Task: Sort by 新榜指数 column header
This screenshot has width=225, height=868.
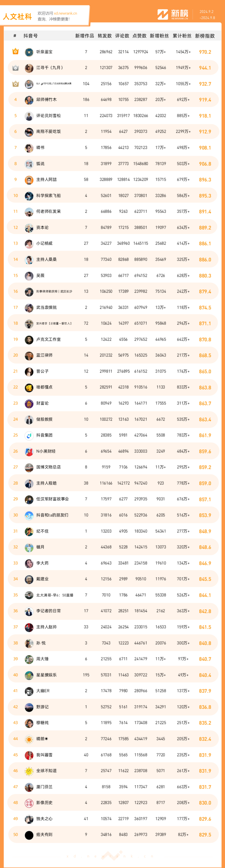Action: click(x=205, y=36)
